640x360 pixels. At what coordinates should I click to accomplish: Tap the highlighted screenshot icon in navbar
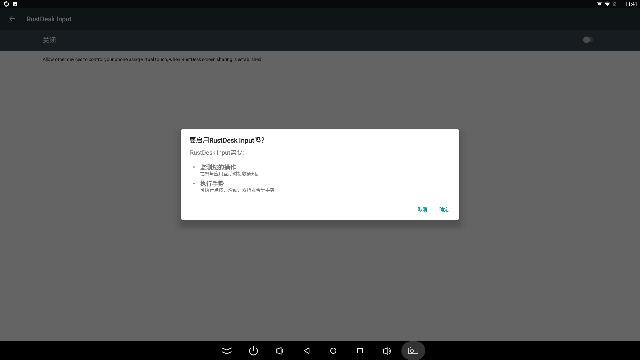point(413,351)
